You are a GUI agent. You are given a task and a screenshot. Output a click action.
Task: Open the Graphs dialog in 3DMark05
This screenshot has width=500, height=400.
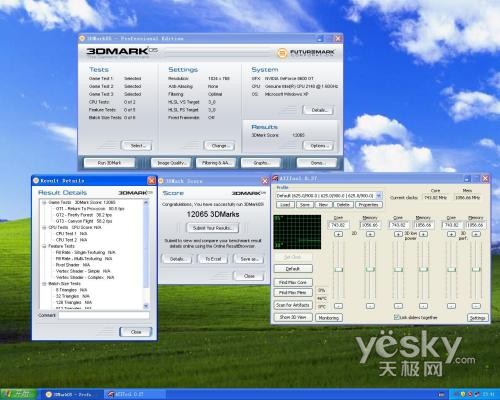pyautogui.click(x=261, y=163)
